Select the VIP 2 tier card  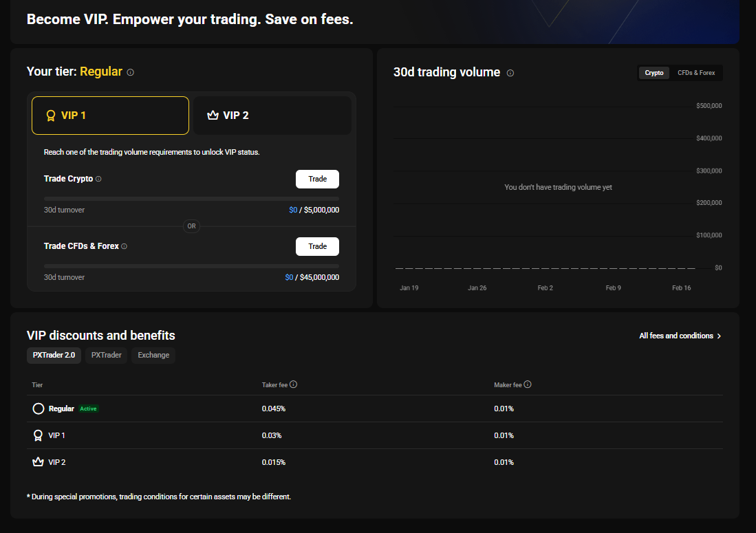(272, 116)
